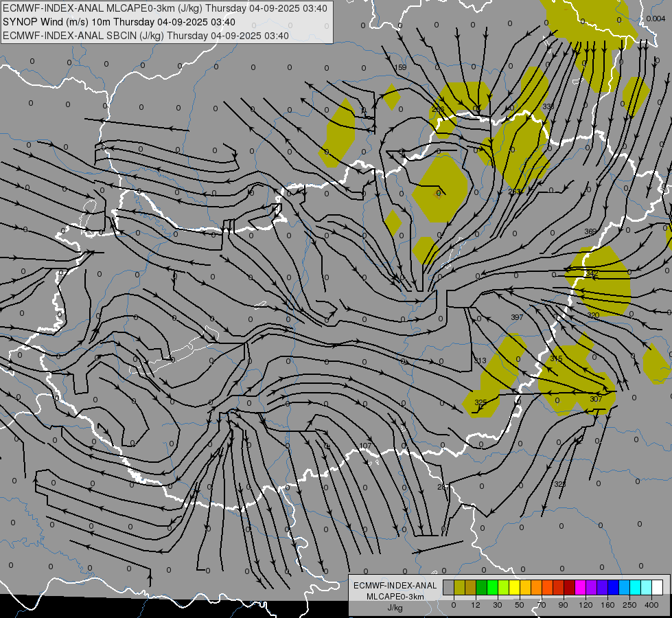Click legend tick label 12
This screenshot has width=672, height=618.
click(476, 605)
